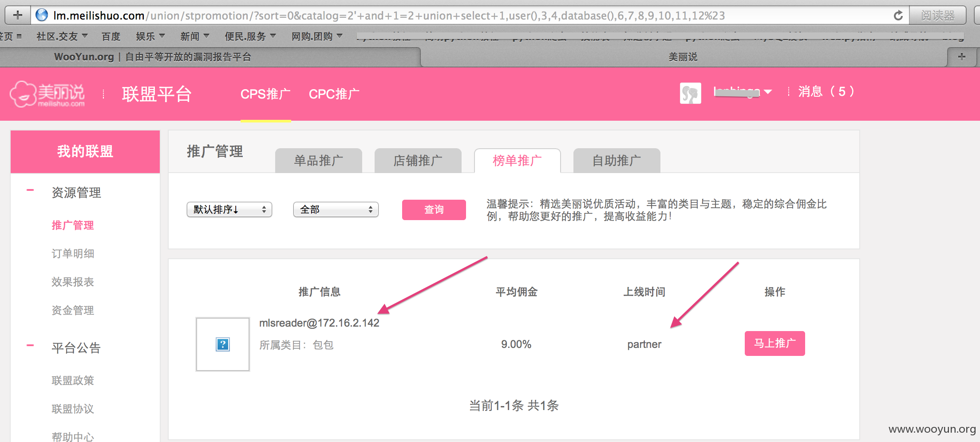980x442 pixels.
Task: Click the 推广管理 panel heading
Action: point(215,152)
